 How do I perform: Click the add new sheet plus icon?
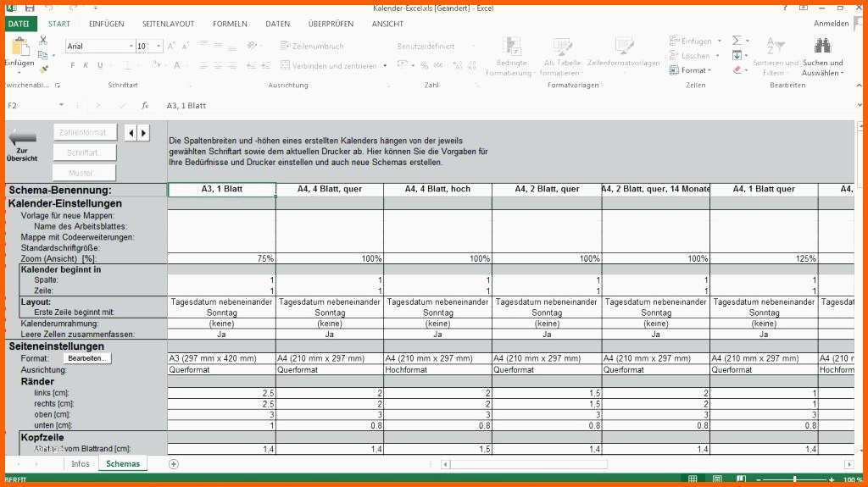(173, 464)
